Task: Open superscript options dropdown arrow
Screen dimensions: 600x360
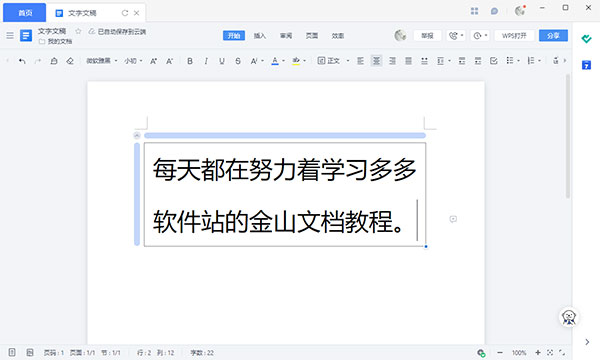Action: [262, 61]
